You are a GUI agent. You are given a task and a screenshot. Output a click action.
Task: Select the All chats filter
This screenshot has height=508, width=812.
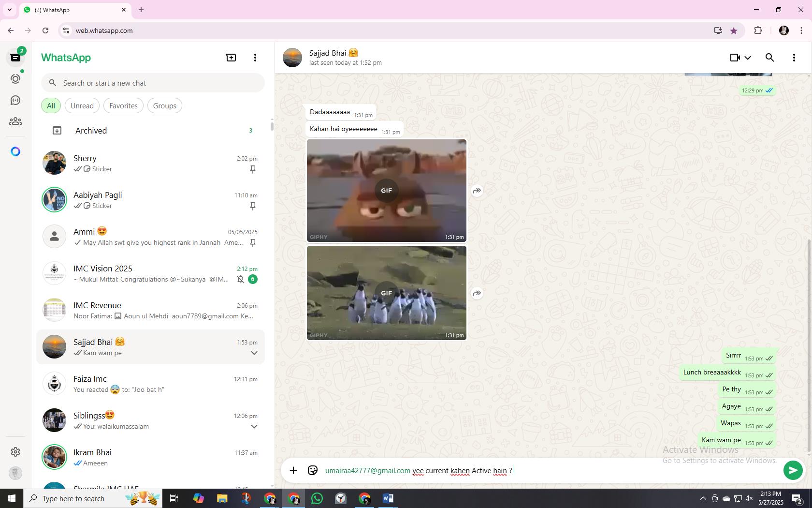(x=51, y=106)
